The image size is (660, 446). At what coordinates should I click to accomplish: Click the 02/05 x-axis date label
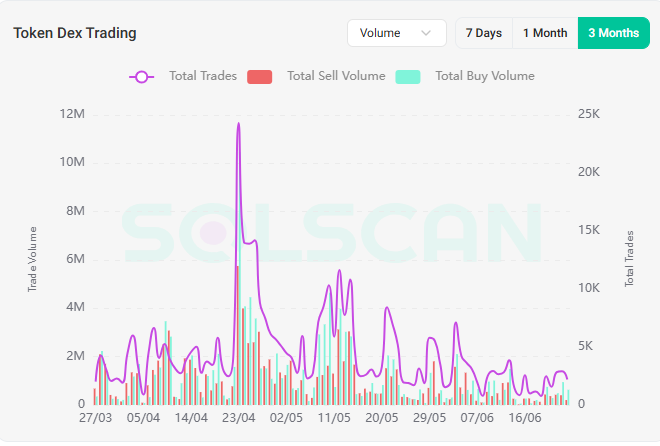point(286,418)
